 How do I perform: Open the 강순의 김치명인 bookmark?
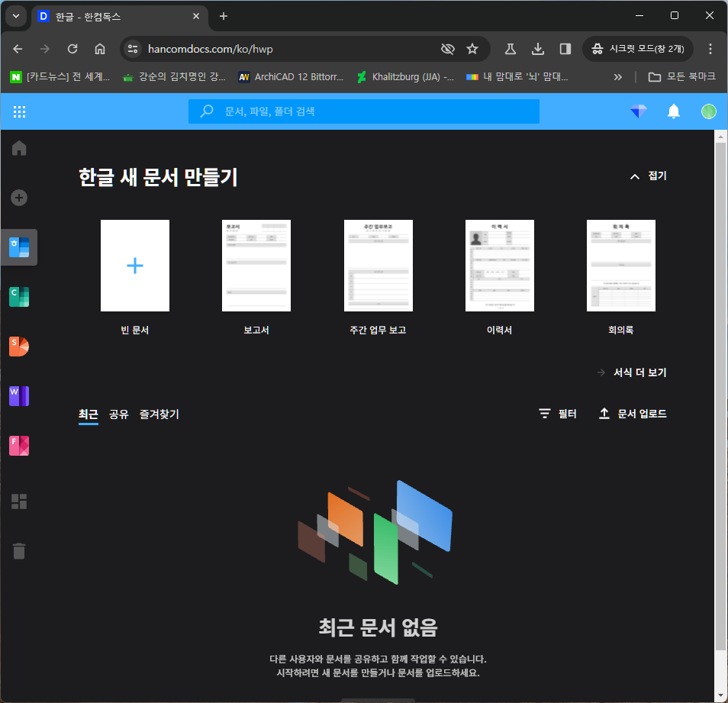coord(174,77)
